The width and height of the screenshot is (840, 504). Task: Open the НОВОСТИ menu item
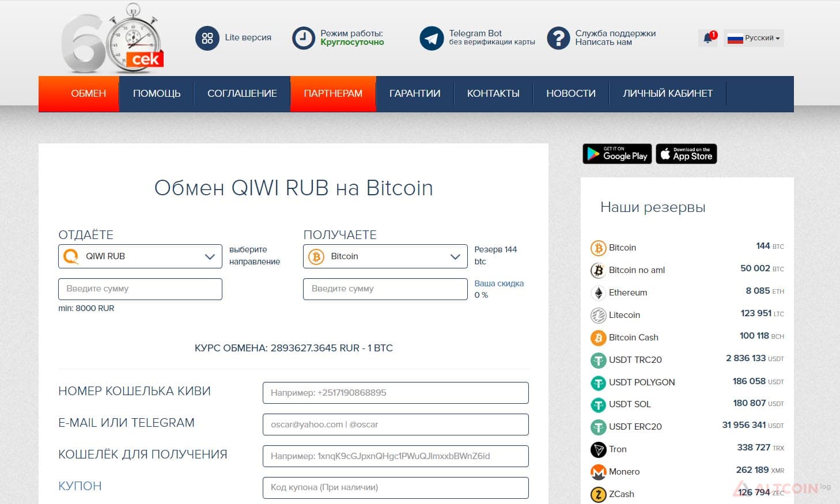pos(571,93)
